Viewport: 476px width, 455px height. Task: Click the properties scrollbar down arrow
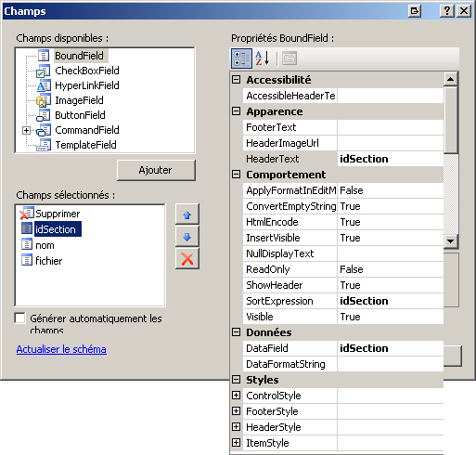[x=451, y=240]
